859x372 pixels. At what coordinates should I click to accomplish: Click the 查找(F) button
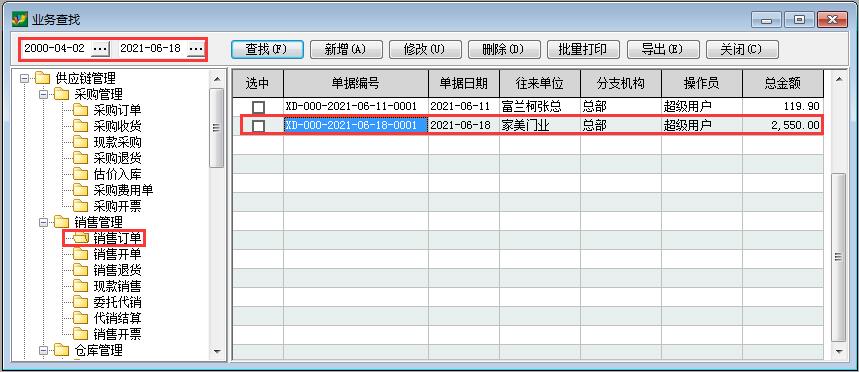[267, 49]
